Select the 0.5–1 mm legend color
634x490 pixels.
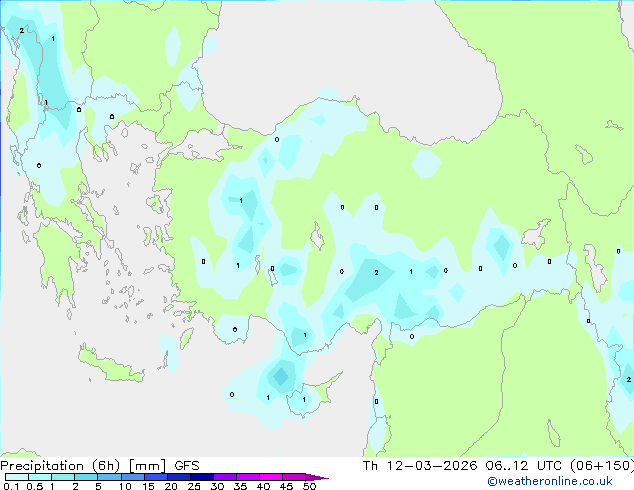pos(40,477)
